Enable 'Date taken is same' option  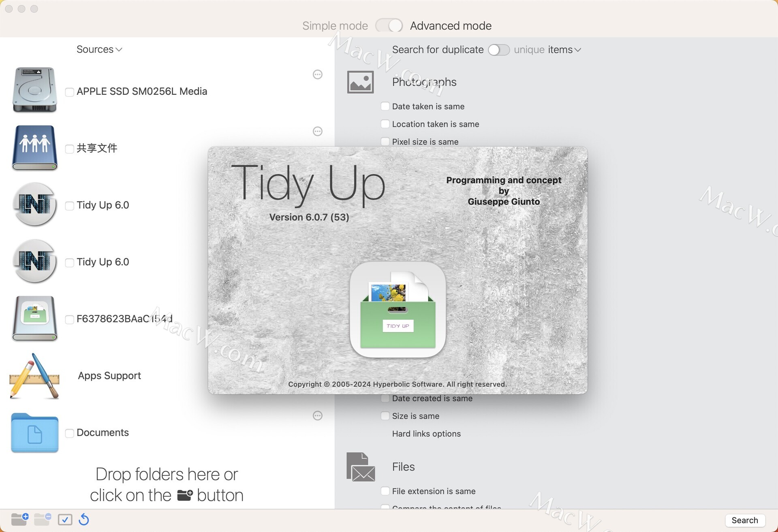[x=385, y=106]
